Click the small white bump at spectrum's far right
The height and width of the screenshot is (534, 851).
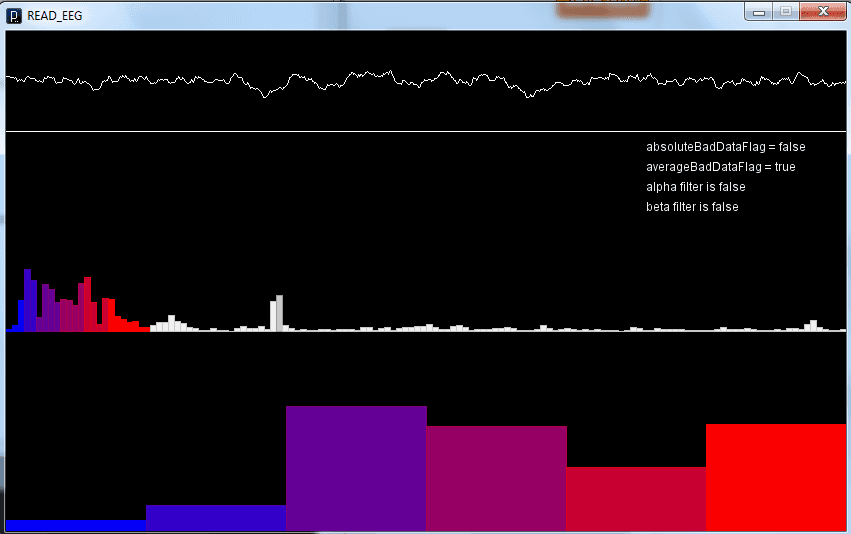click(x=813, y=325)
